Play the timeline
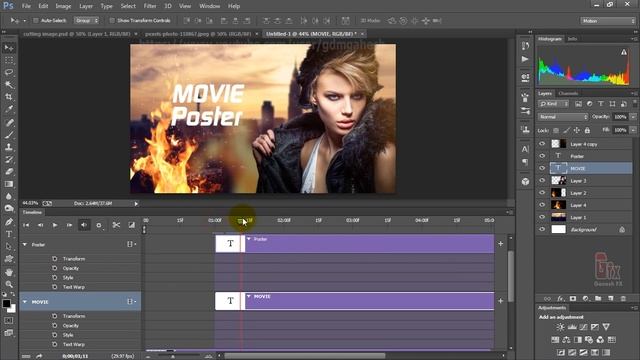 55,225
